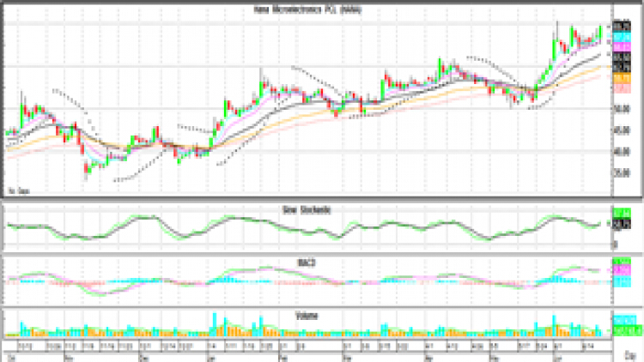Click the Feb month label on time axis

pyautogui.click(x=283, y=359)
